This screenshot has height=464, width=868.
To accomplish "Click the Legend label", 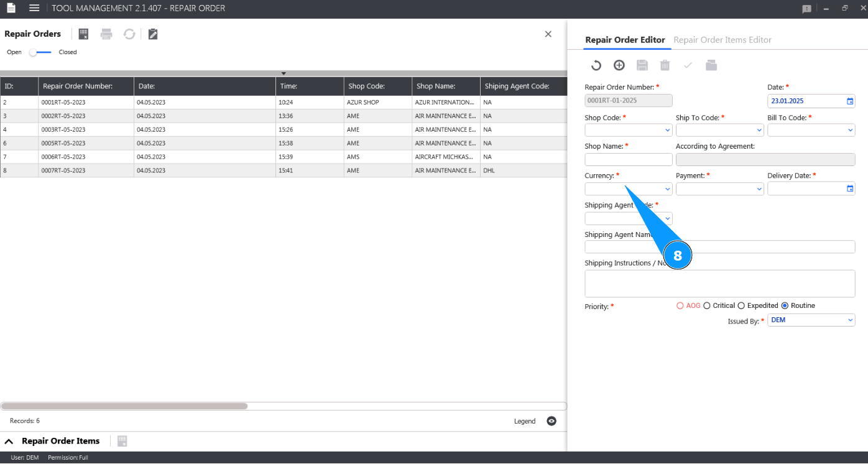I will coord(525,421).
